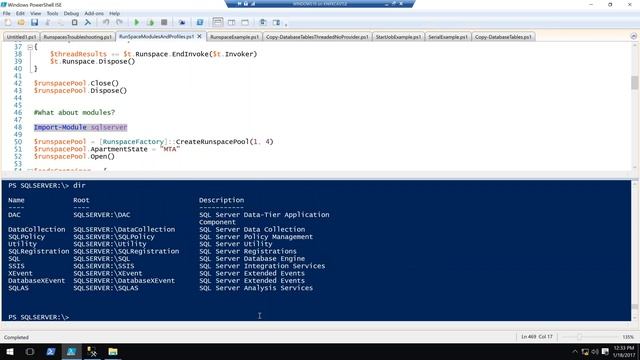
Task: Switch to the StartJobExample.ps1 tab
Action: (398, 37)
